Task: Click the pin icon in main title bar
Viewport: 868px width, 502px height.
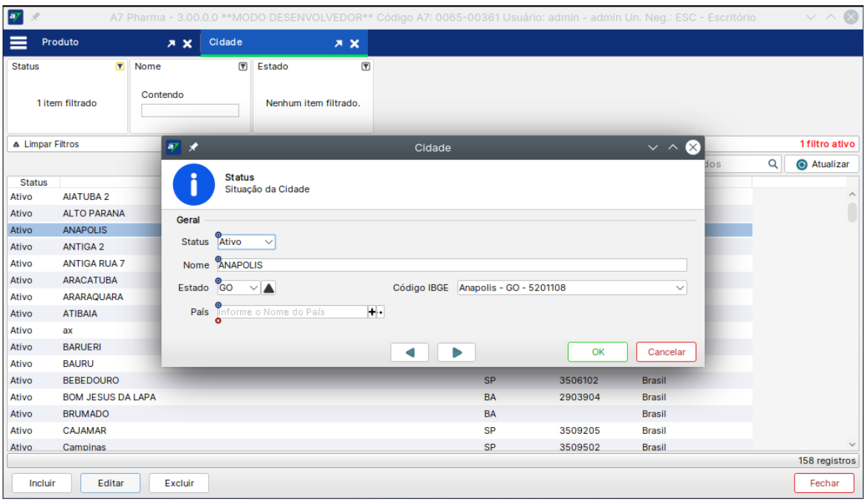Action: point(36,17)
